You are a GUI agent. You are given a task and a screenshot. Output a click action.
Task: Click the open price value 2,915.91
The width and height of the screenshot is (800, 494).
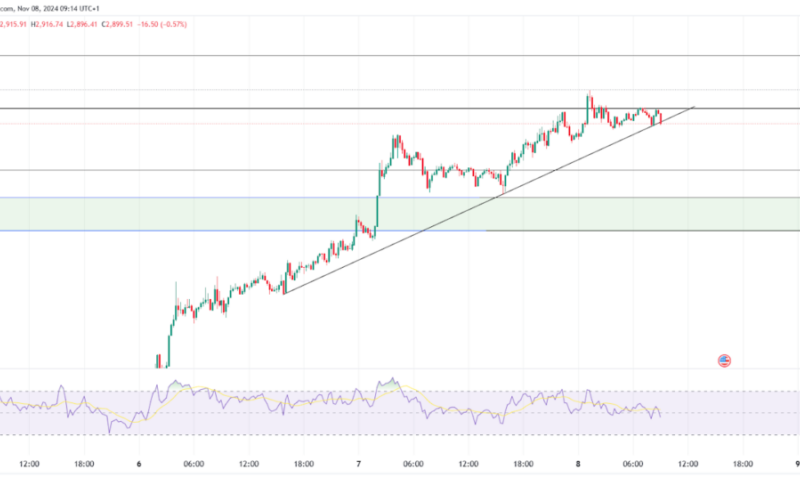coord(13,24)
